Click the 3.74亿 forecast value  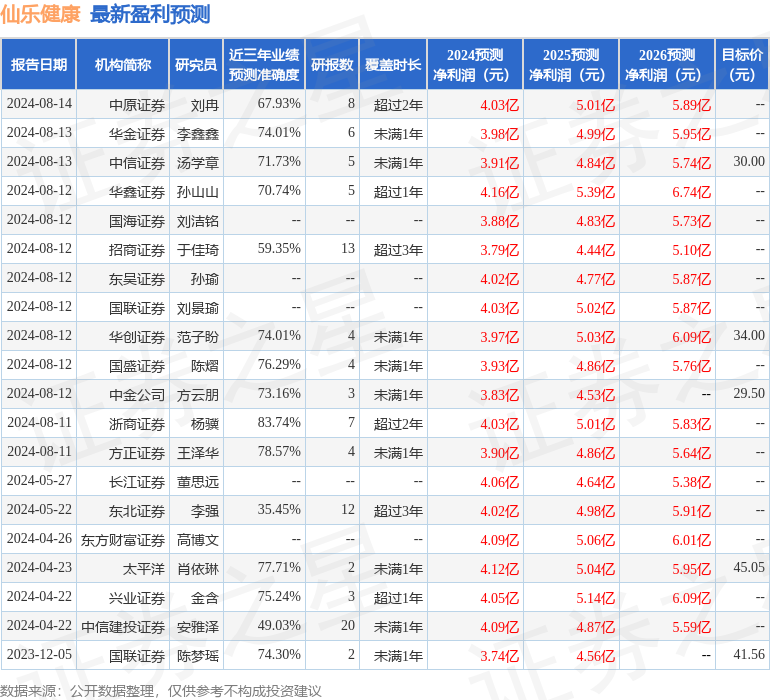[499, 656]
